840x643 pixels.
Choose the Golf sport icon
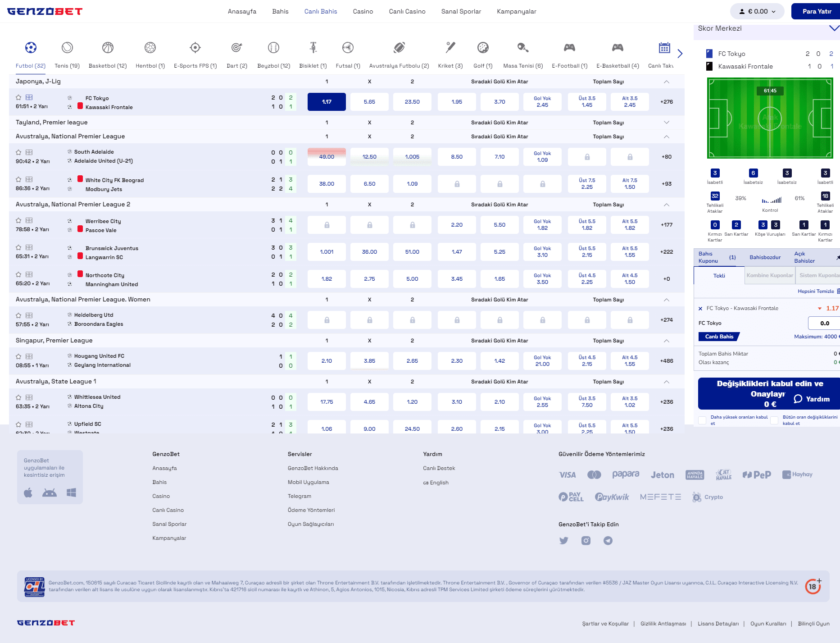[483, 47]
